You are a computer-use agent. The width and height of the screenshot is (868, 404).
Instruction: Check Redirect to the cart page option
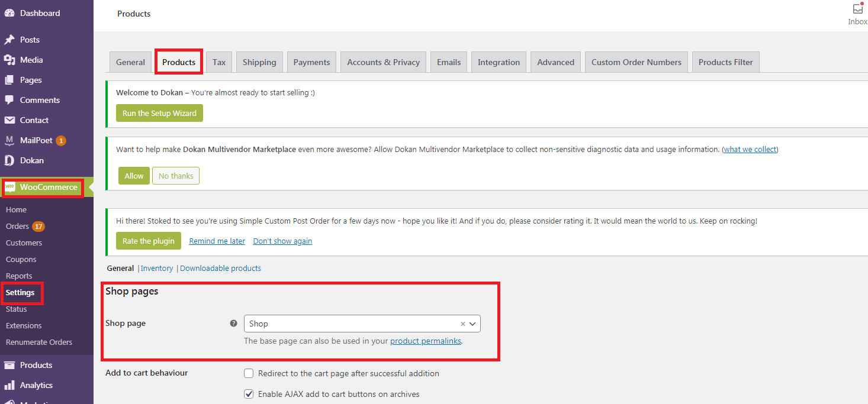pos(249,373)
